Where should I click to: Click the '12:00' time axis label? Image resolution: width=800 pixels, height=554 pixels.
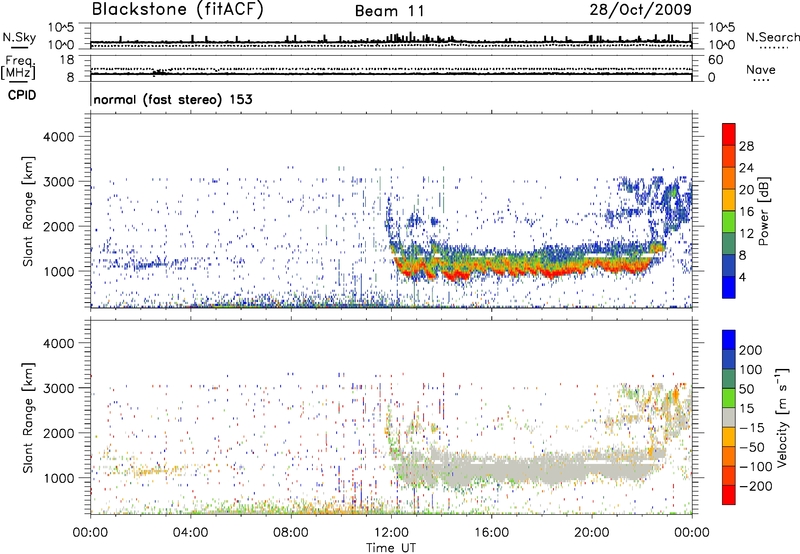(391, 532)
